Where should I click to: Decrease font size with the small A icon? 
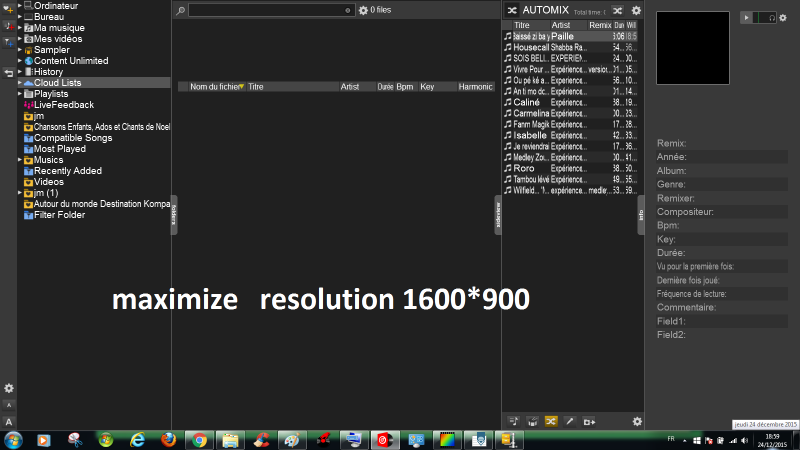(x=9, y=405)
